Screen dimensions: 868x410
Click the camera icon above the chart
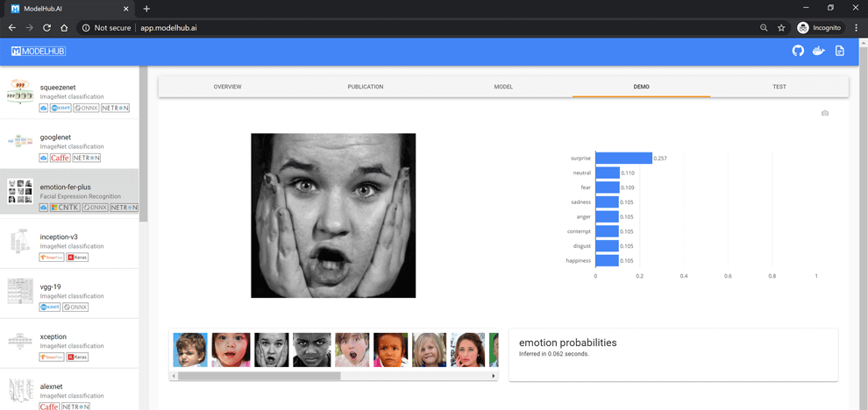click(x=825, y=113)
